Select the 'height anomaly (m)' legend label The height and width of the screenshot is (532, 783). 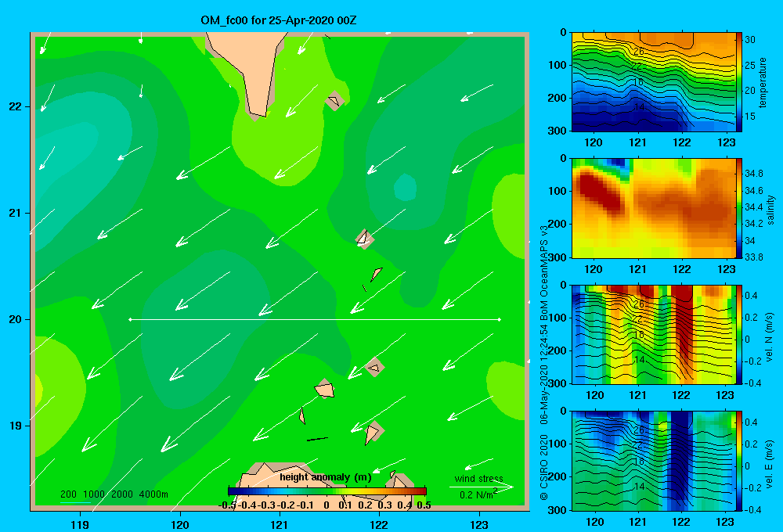(x=326, y=477)
